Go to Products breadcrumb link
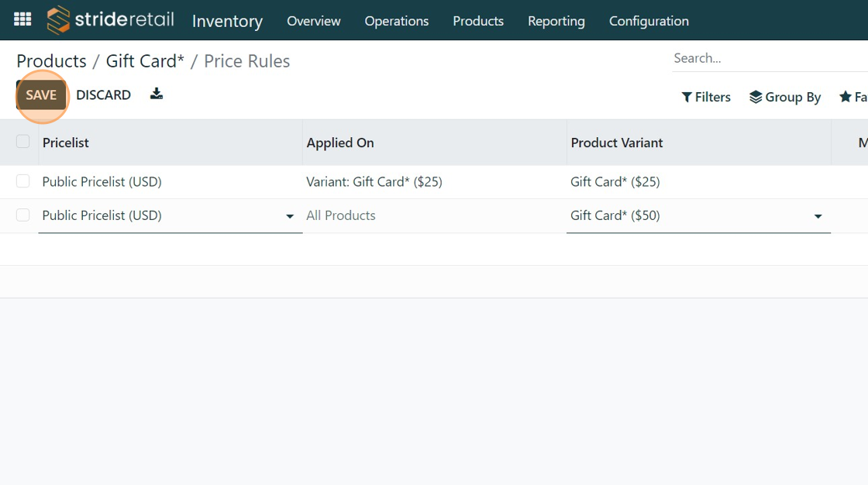The width and height of the screenshot is (868, 485). coord(51,61)
